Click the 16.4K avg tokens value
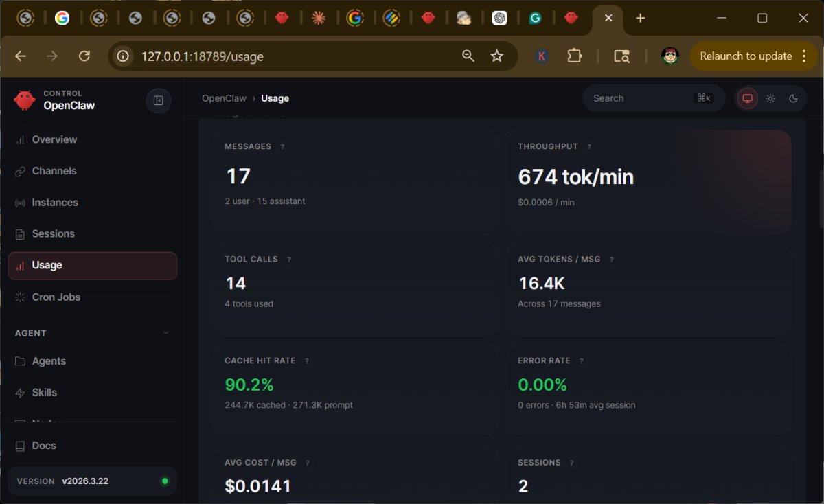The height and width of the screenshot is (504, 824). click(541, 284)
